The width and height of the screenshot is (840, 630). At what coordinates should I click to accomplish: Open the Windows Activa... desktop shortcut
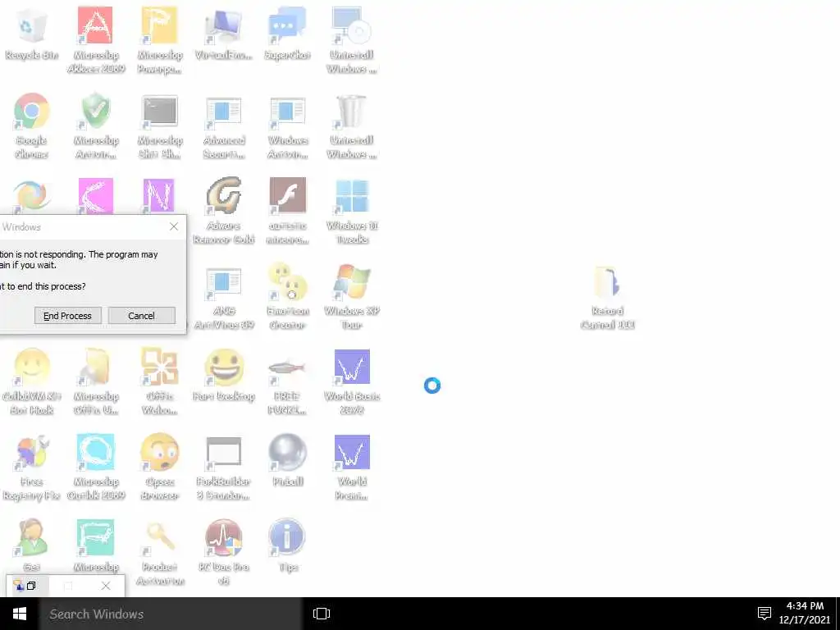[x=287, y=126]
